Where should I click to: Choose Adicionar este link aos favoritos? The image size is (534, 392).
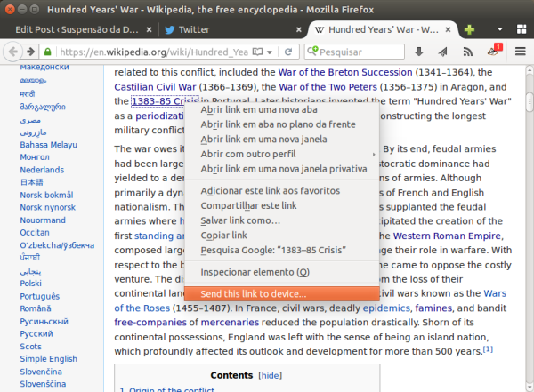(282, 191)
